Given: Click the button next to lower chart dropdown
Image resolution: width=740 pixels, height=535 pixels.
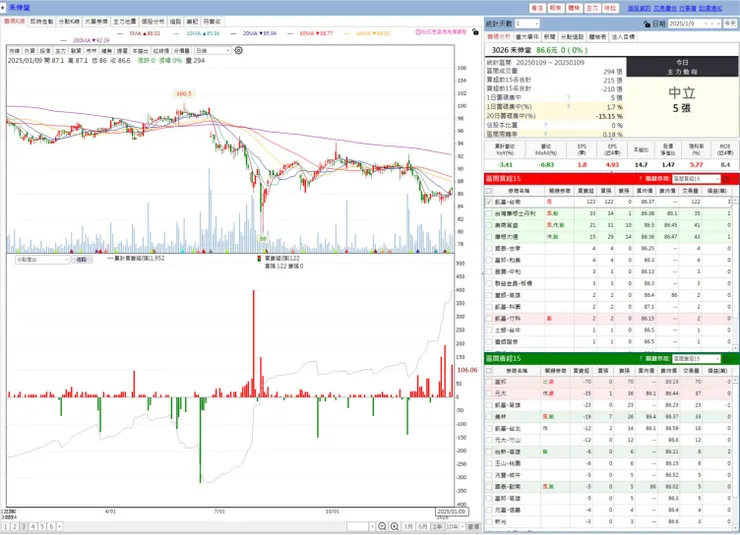Looking at the screenshot, I should 81,260.
